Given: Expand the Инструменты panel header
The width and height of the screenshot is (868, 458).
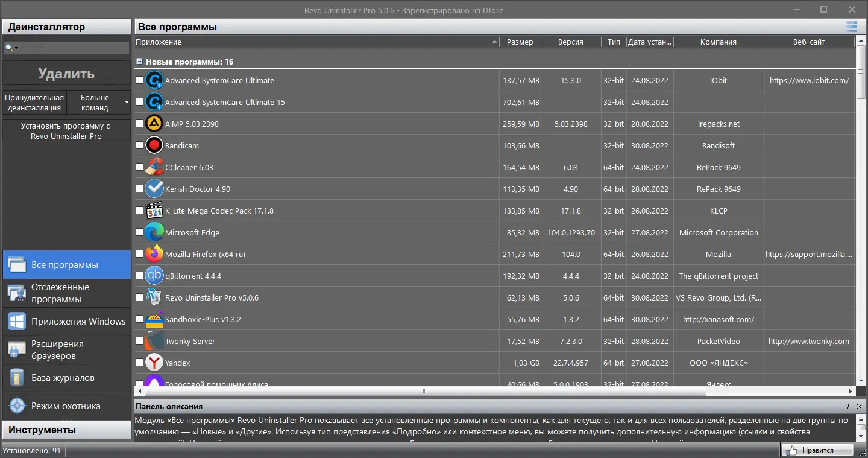Looking at the screenshot, I should tap(66, 430).
